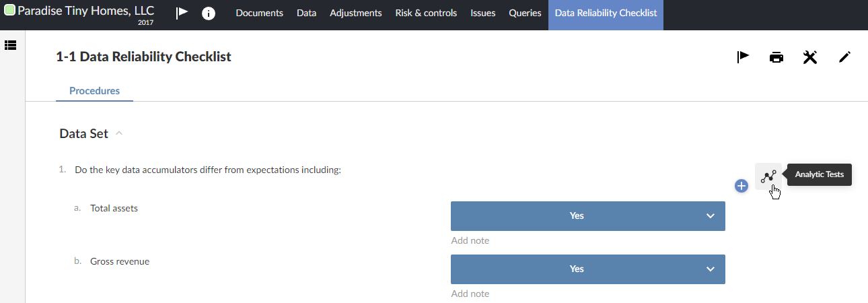Open Gross revenue Yes dropdown
Image resolution: width=868 pixels, height=303 pixels.
pos(587,269)
